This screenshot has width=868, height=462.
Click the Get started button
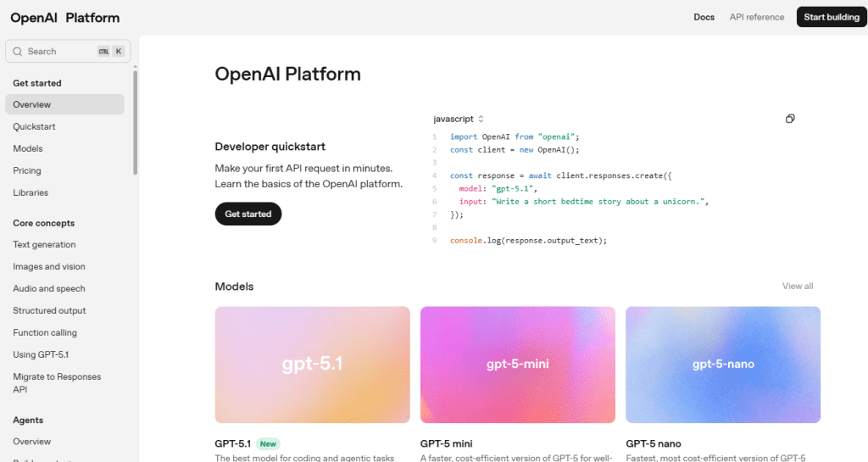pos(248,214)
